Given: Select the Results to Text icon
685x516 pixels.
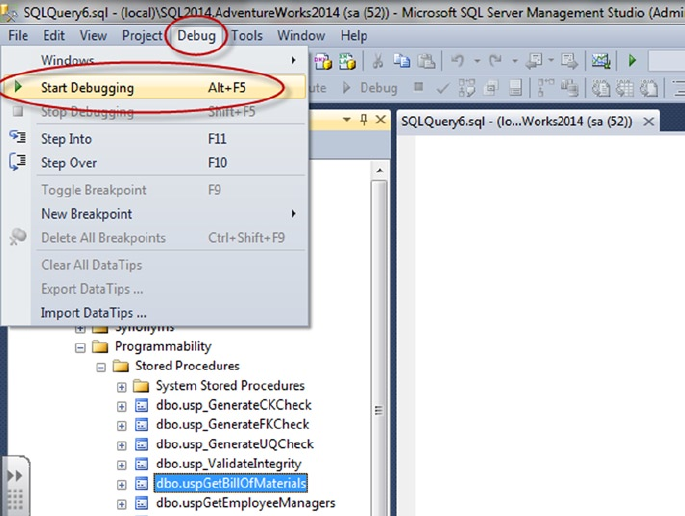Looking at the screenshot, I should click(x=601, y=88).
